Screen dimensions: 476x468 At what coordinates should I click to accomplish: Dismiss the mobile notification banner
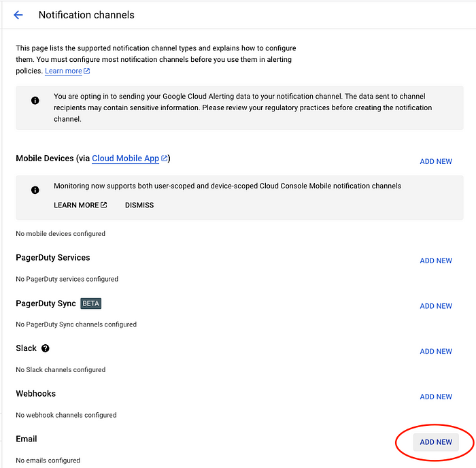pyautogui.click(x=139, y=205)
